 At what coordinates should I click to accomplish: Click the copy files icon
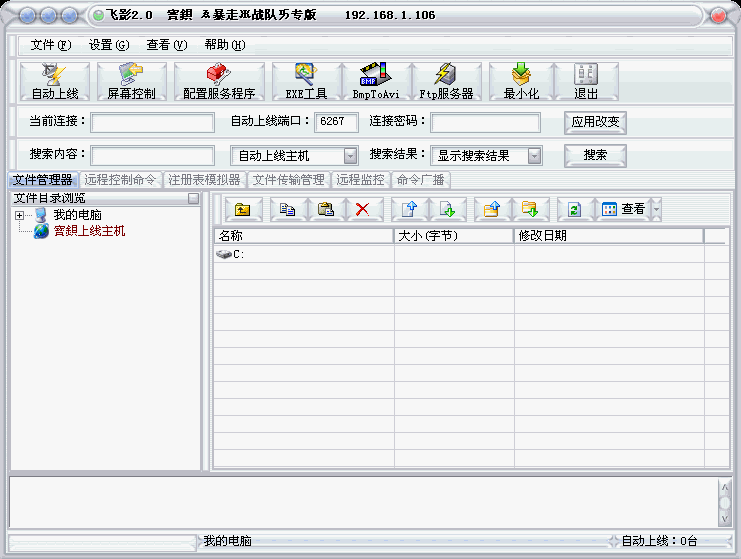tap(288, 209)
